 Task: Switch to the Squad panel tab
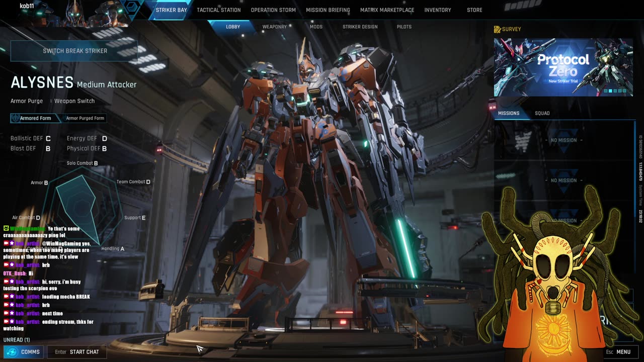[x=542, y=113]
